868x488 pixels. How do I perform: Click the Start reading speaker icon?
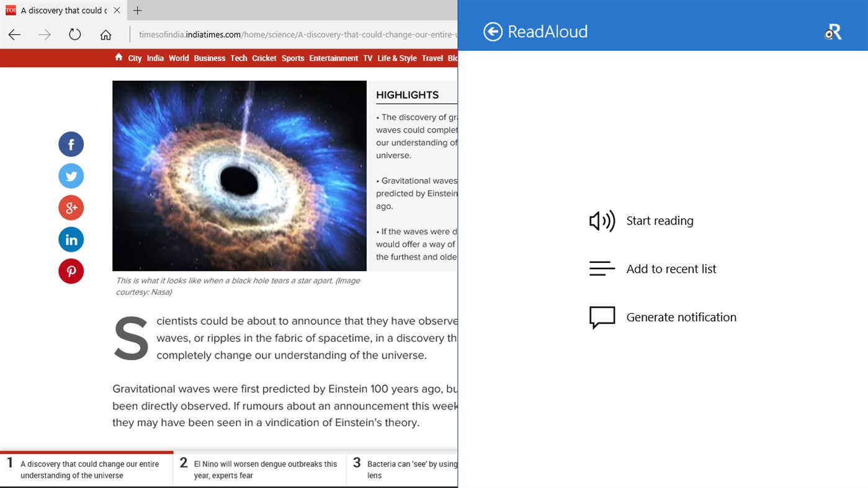pyautogui.click(x=601, y=220)
